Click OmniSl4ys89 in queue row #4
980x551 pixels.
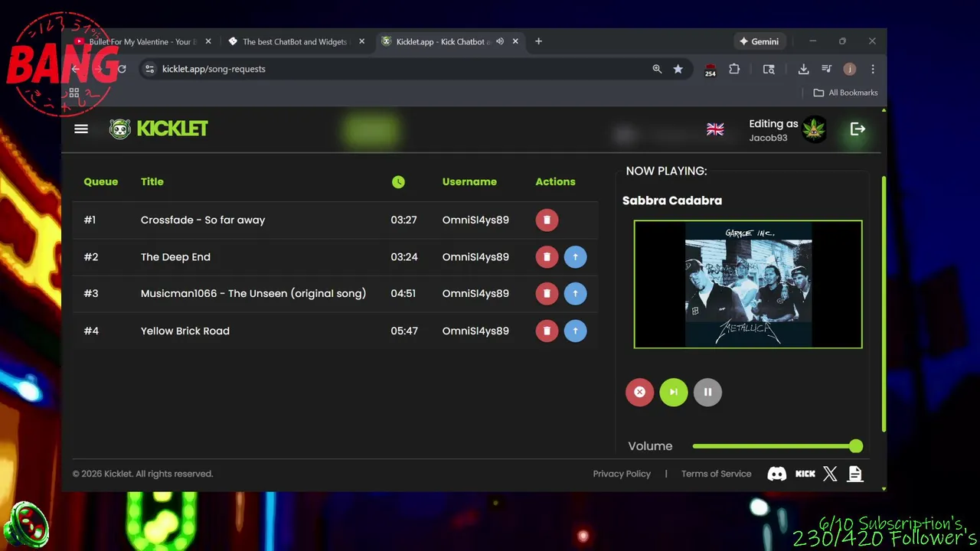pyautogui.click(x=475, y=331)
